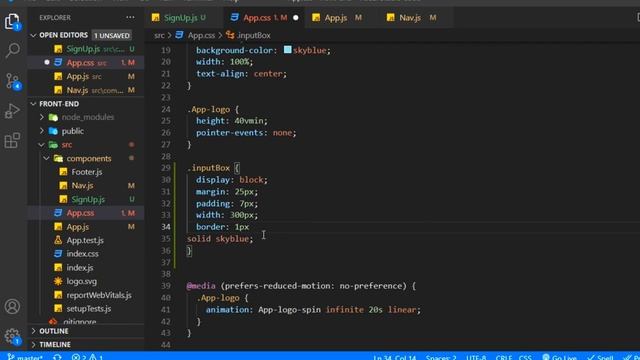Open the Manage gear icon
This screenshot has width=640, height=360.
point(12,336)
